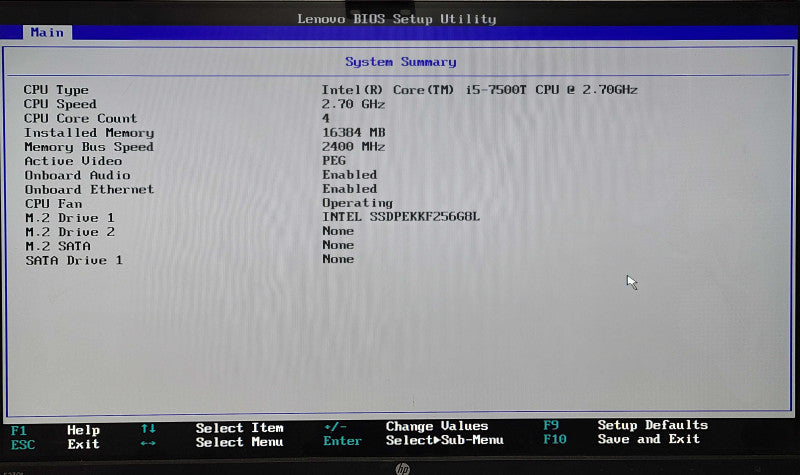Viewport: 800px width, 475px height.
Task: Select the Onboard Ethernet label
Action: [89, 189]
